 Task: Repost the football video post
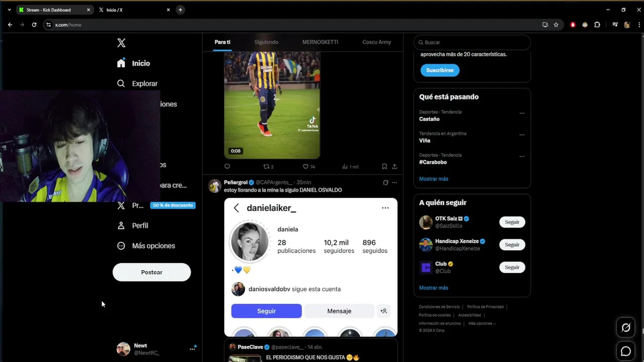(x=268, y=166)
